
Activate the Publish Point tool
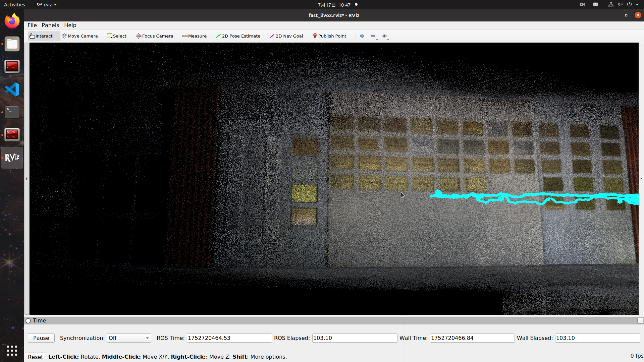[x=330, y=36]
